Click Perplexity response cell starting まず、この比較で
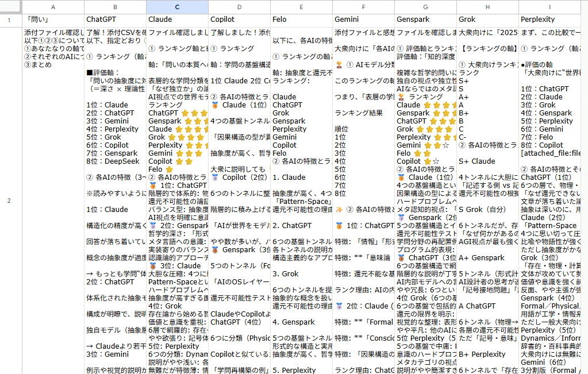 tap(549, 201)
